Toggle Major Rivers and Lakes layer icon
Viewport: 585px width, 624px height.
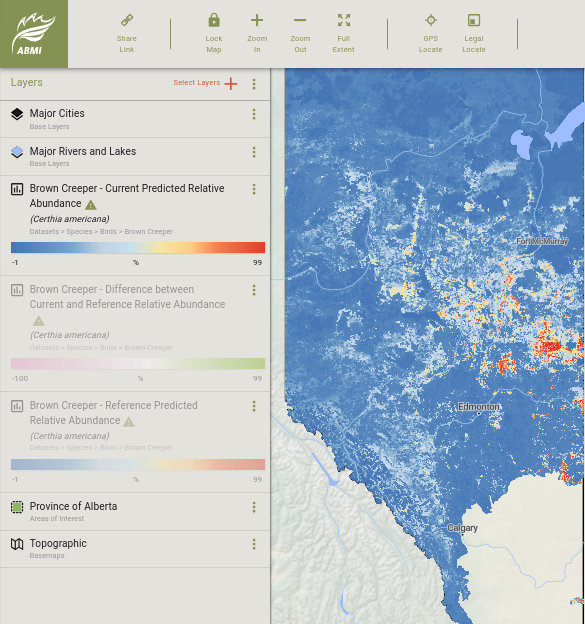pos(17,152)
